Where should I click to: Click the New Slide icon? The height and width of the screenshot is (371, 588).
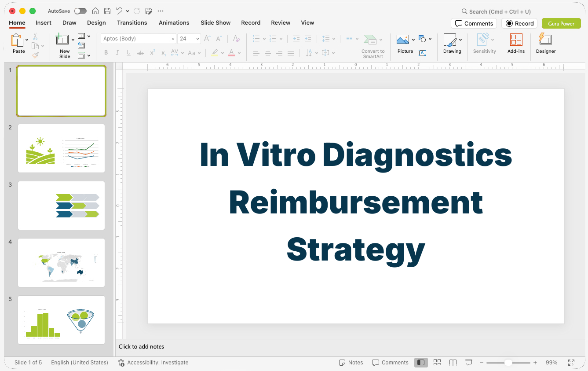coord(62,40)
